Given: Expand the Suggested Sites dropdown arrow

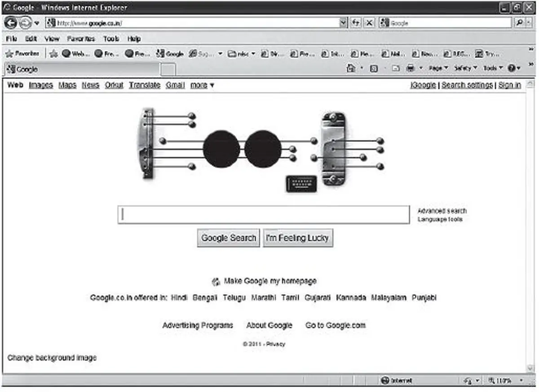Looking at the screenshot, I should click(x=221, y=54).
